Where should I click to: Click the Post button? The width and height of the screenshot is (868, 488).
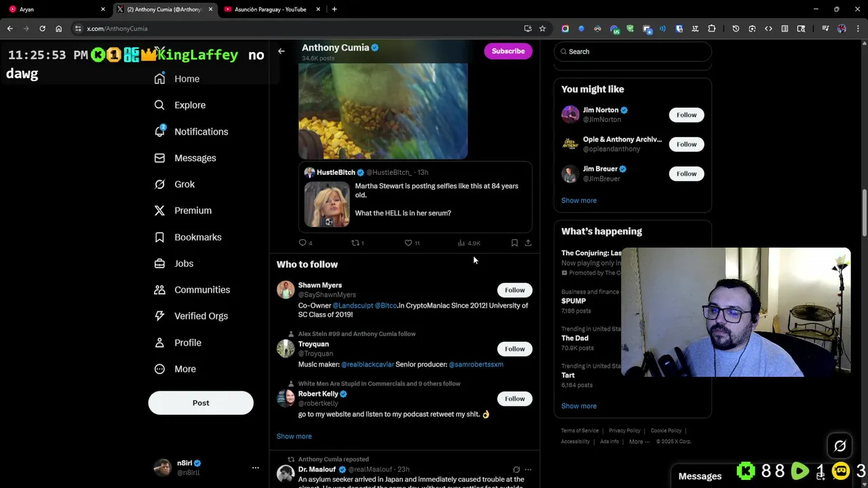[201, 403]
